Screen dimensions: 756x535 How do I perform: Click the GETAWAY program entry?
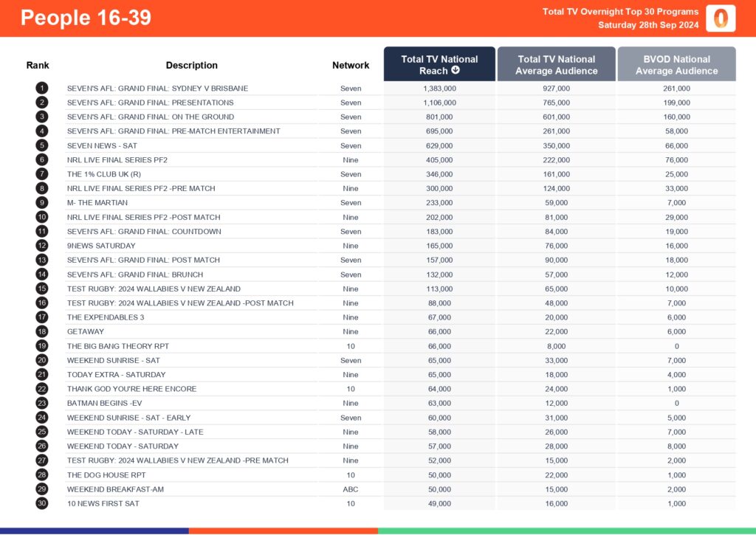tap(83, 331)
